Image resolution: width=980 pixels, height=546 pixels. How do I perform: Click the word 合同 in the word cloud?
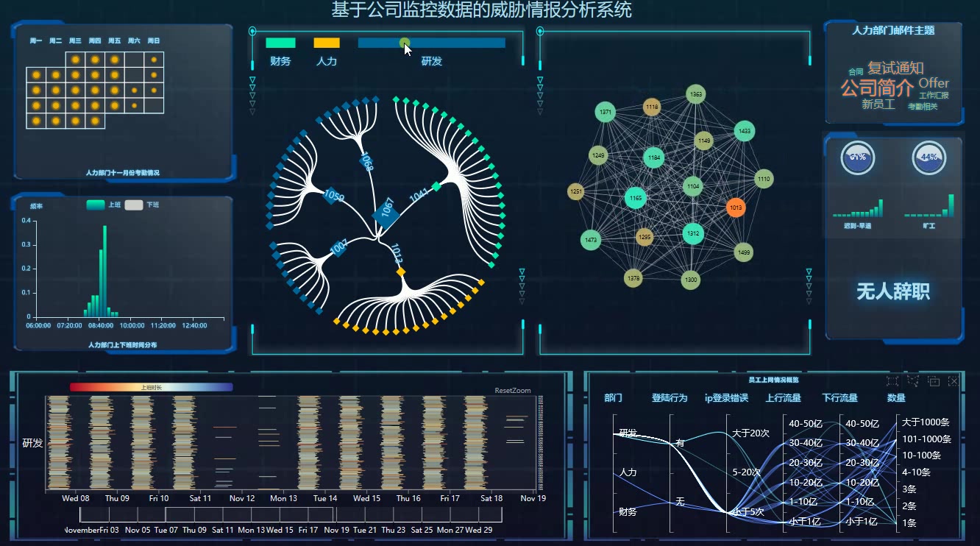tap(856, 72)
